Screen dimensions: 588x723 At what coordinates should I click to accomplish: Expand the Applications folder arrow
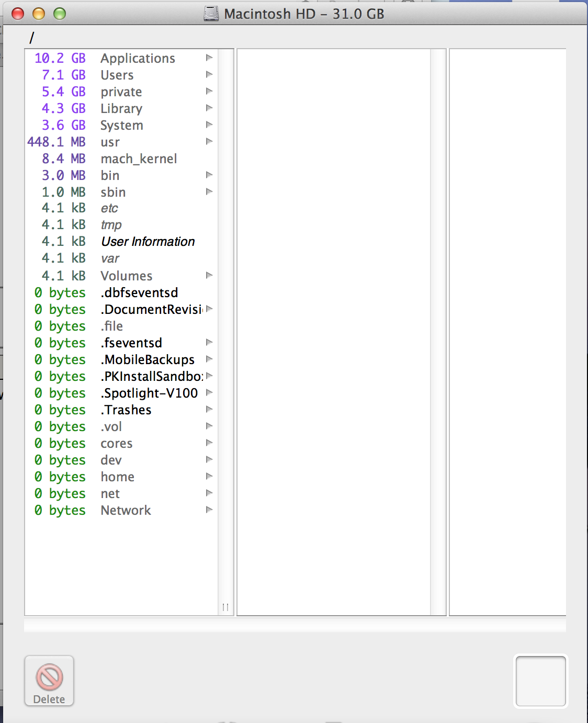(209, 58)
